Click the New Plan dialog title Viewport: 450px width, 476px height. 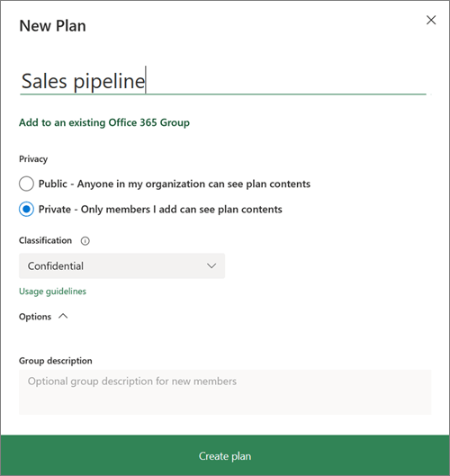click(52, 26)
